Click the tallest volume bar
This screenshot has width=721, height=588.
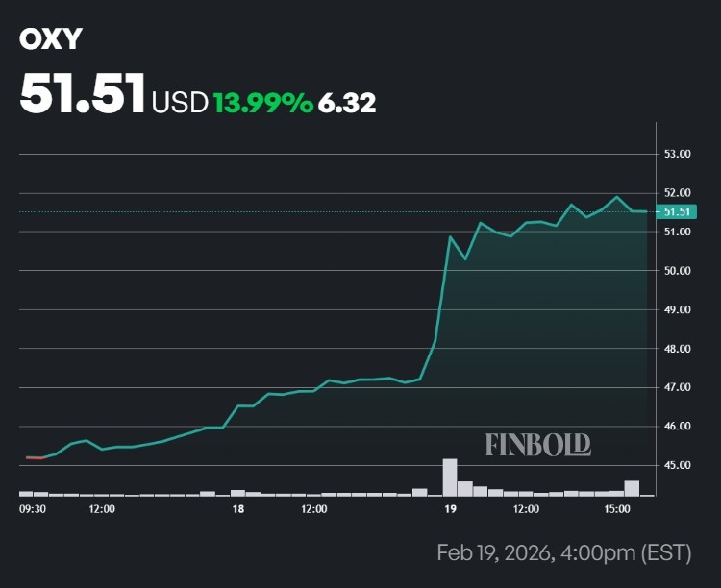[449, 477]
